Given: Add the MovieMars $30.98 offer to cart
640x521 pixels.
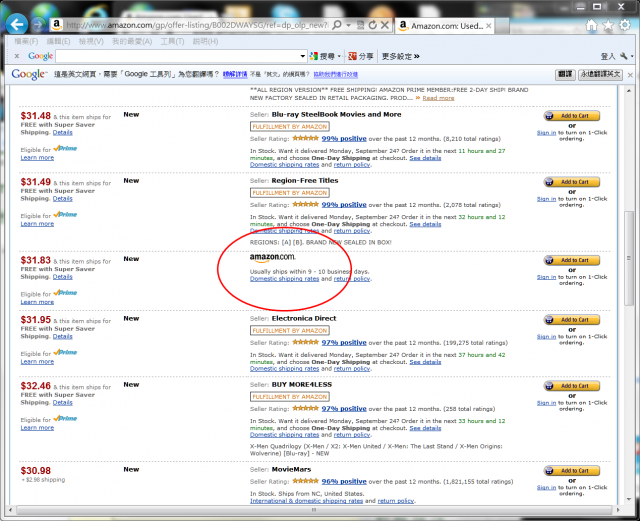Looking at the screenshot, I should point(571,471).
